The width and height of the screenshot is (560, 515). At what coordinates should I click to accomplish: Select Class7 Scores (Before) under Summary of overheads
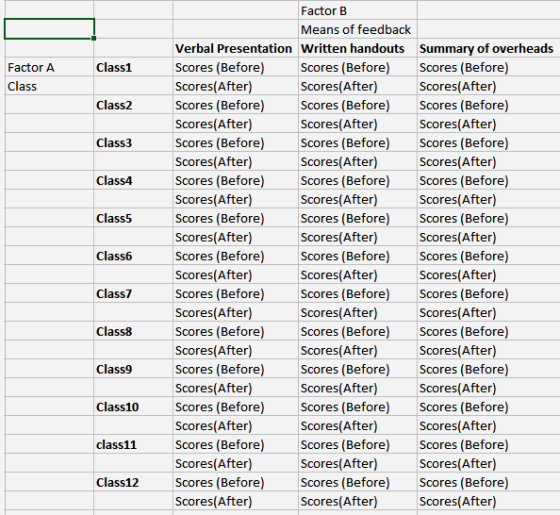coord(488,294)
